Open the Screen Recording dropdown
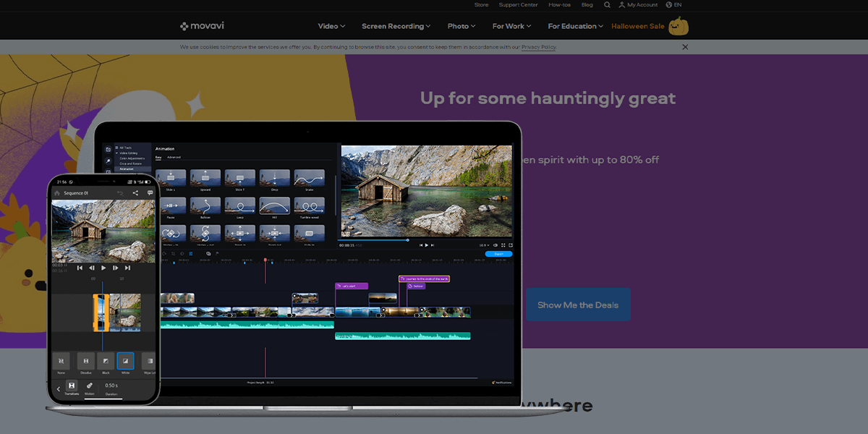This screenshot has width=868, height=434. click(396, 26)
